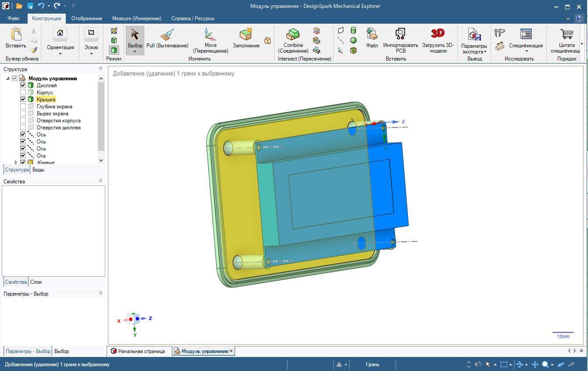This screenshot has width=588, height=371.
Task: Open the Measure (Измерение) tab
Action: (x=136, y=18)
